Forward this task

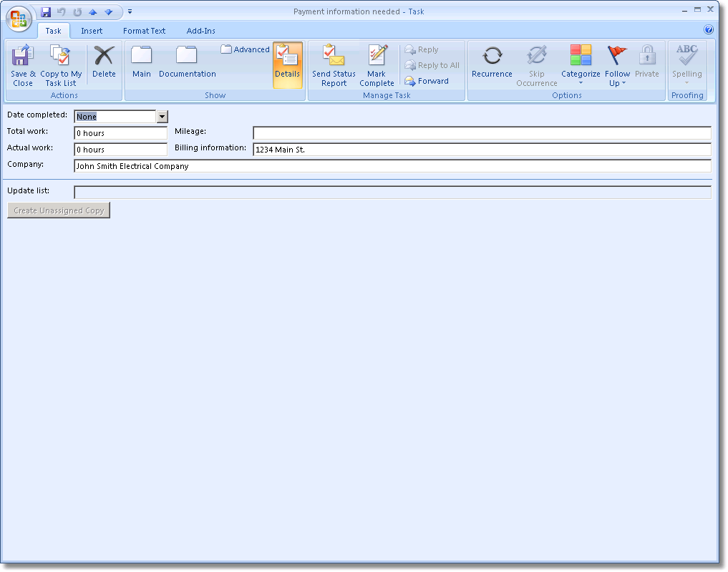(x=427, y=81)
